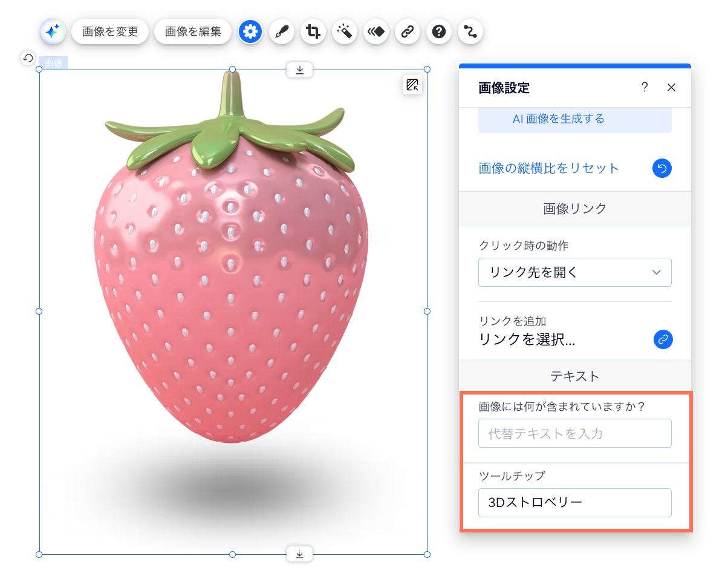Select the connector scribble icon at toolbar end
Viewport: 728px width, 576px height.
pyautogui.click(x=470, y=31)
